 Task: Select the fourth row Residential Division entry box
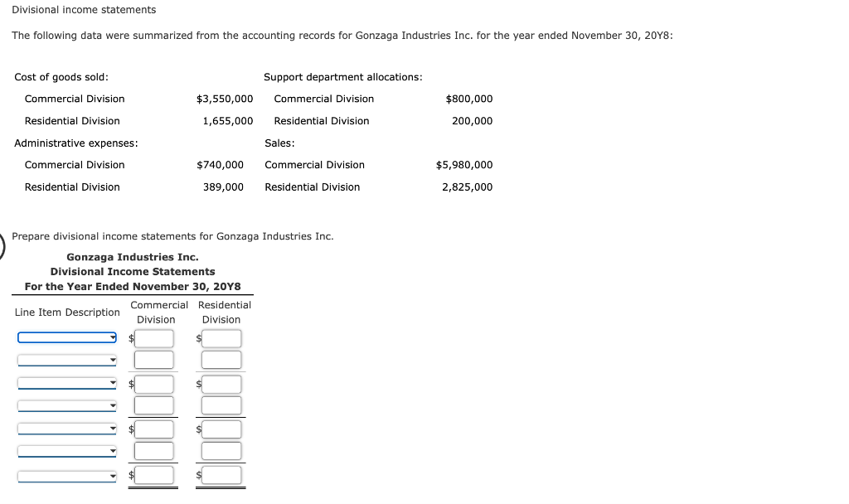(x=221, y=405)
